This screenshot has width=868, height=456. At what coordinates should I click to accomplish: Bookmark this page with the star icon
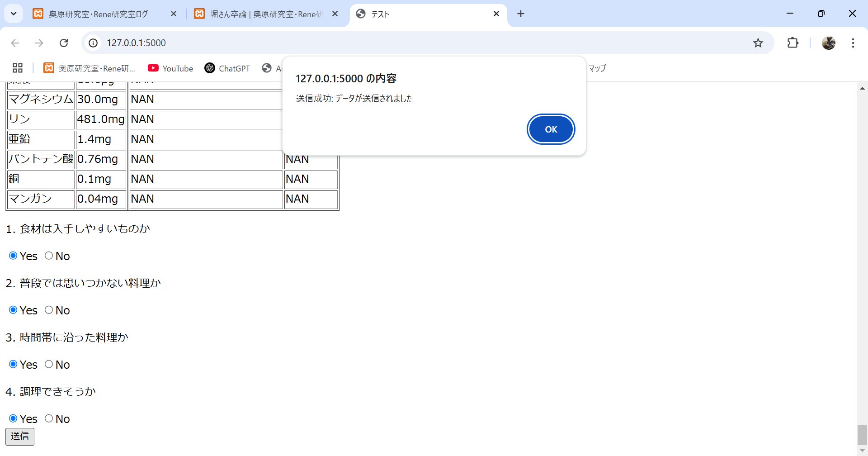(758, 43)
